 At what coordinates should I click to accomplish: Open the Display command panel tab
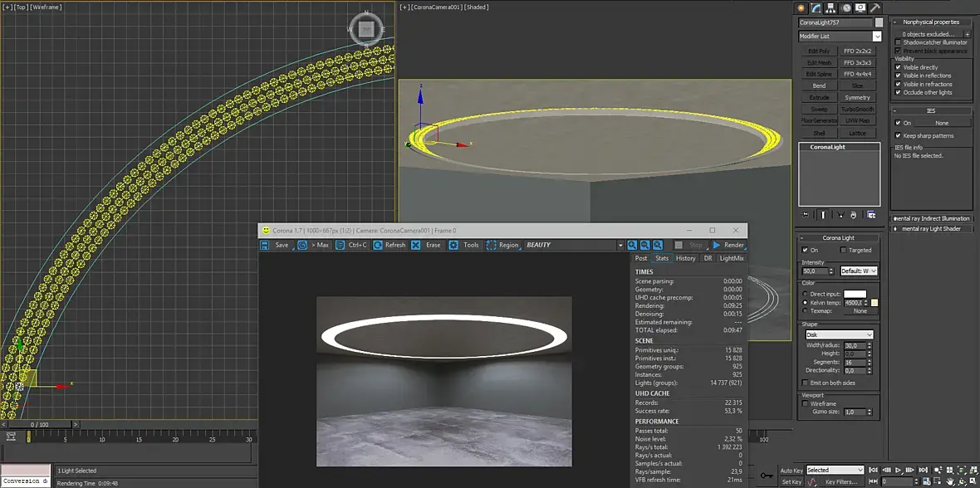click(860, 7)
